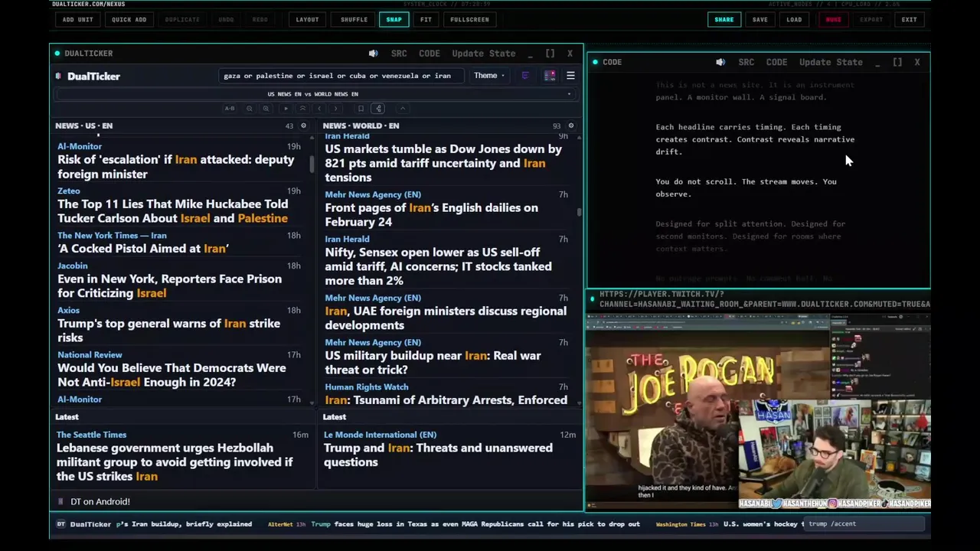Image resolution: width=980 pixels, height=551 pixels.
Task: Click the bookmark icon in the DualTicker toolbar
Action: click(x=361, y=109)
